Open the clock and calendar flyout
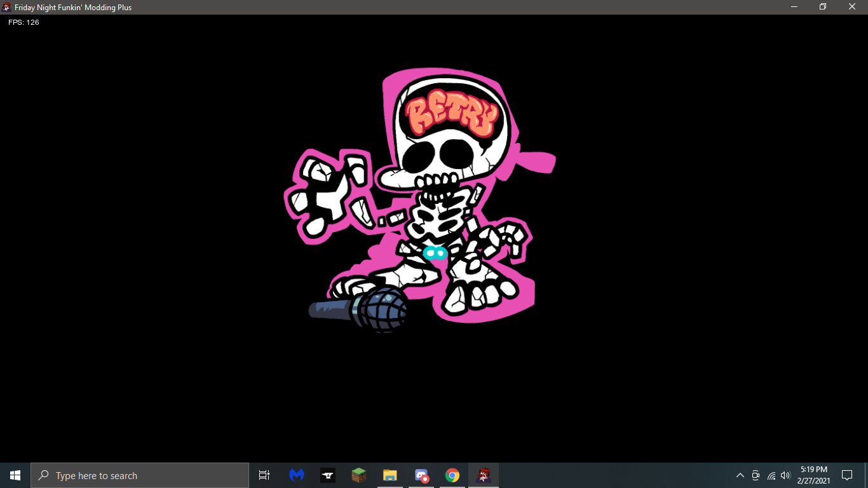 (x=814, y=475)
